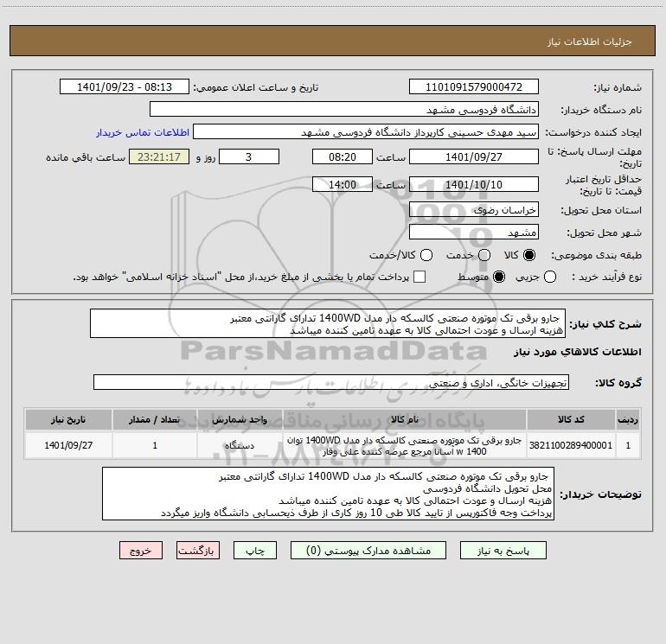Click the need date cell 1401/09/27 in table

[x=68, y=445]
